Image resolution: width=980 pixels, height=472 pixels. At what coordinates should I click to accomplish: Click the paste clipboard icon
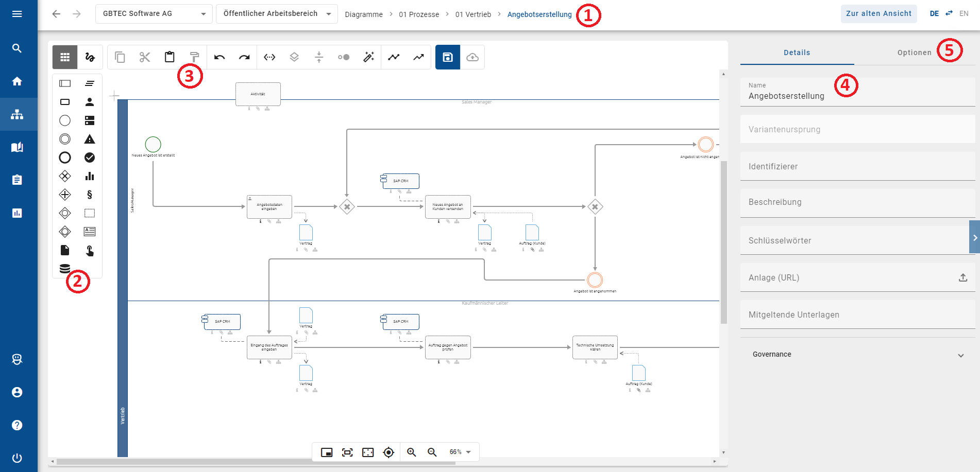point(170,57)
